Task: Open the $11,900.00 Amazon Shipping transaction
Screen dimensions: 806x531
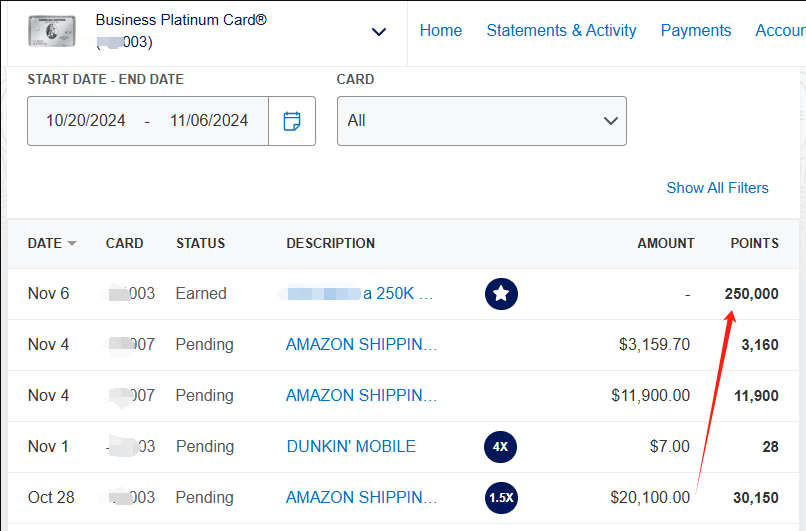Action: pos(361,396)
